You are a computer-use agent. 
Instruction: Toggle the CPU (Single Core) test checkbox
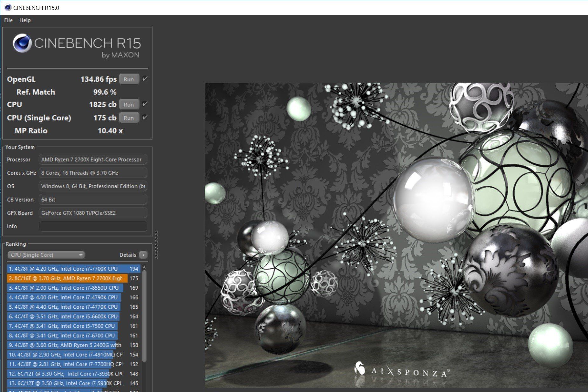tap(145, 117)
